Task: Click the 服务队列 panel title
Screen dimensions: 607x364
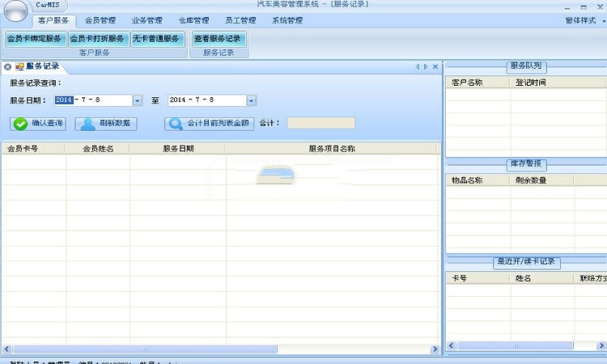Action: 526,66
